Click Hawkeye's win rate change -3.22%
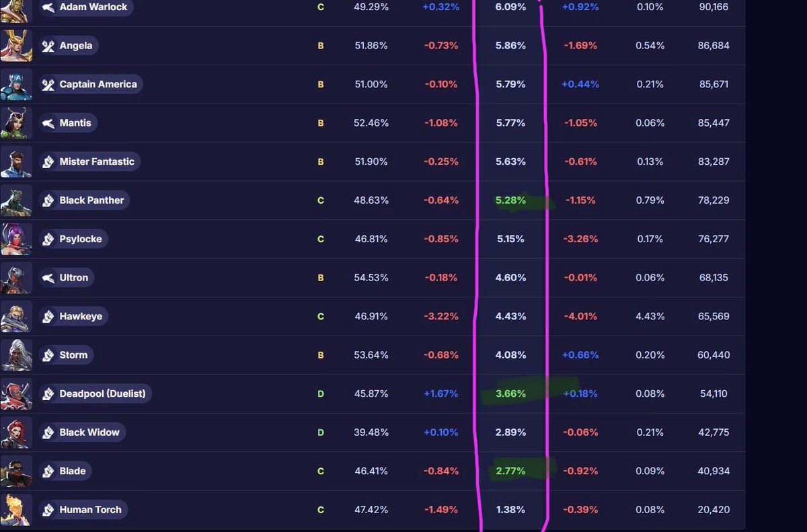This screenshot has height=532, width=807. pos(441,317)
